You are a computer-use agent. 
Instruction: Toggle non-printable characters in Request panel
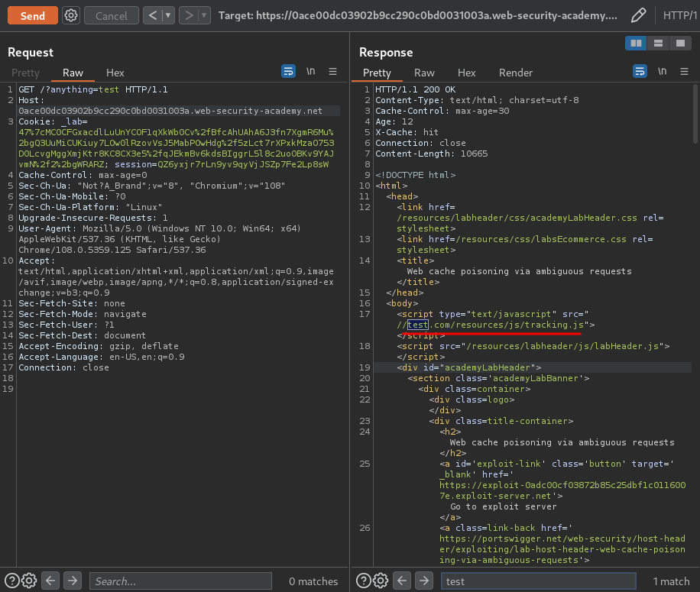click(x=311, y=71)
